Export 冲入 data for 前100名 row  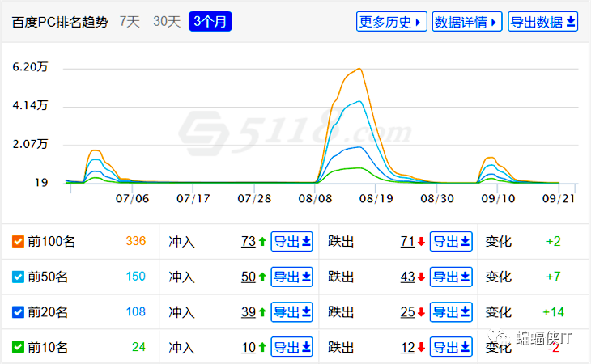pos(291,241)
